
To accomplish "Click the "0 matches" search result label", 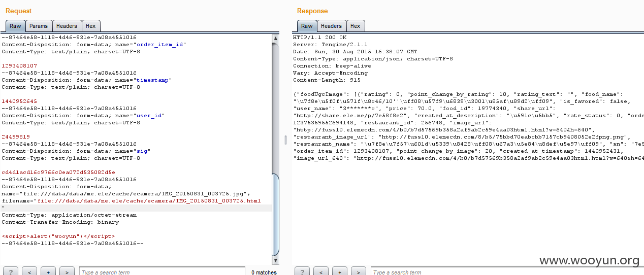I will pos(264,272).
